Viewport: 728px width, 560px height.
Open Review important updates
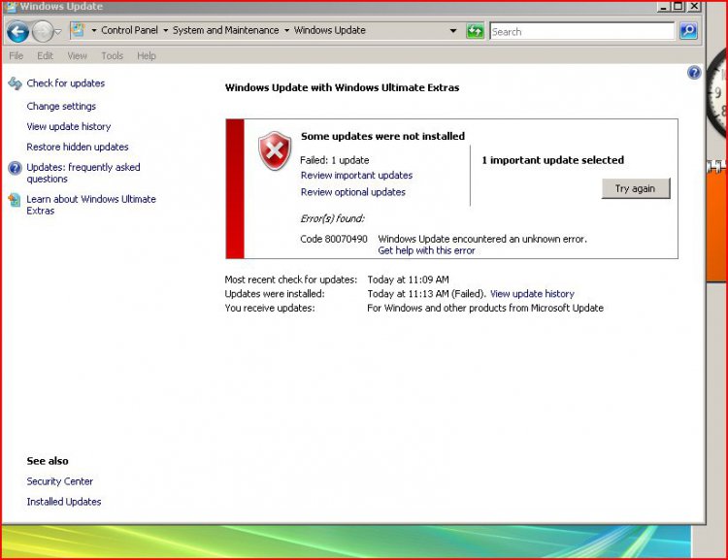356,176
